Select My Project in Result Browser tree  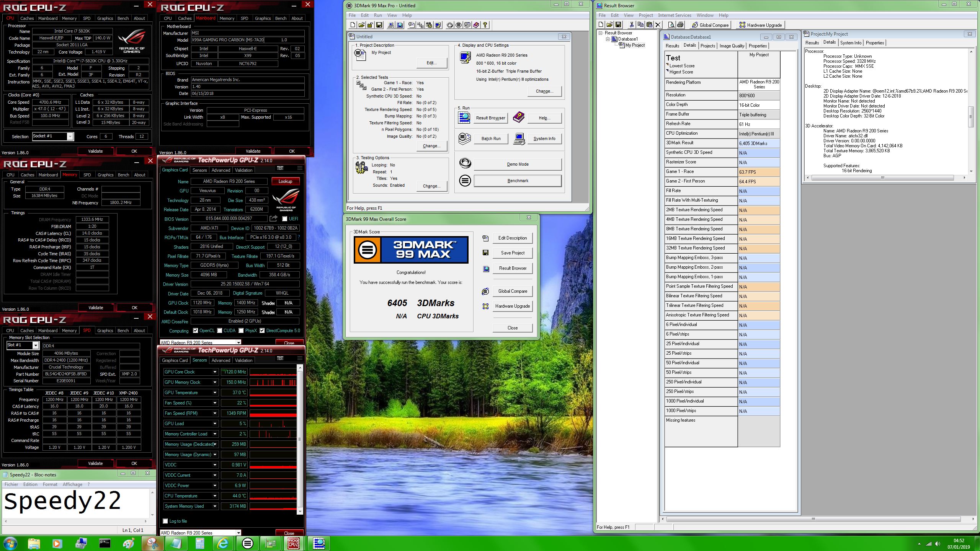(x=635, y=45)
